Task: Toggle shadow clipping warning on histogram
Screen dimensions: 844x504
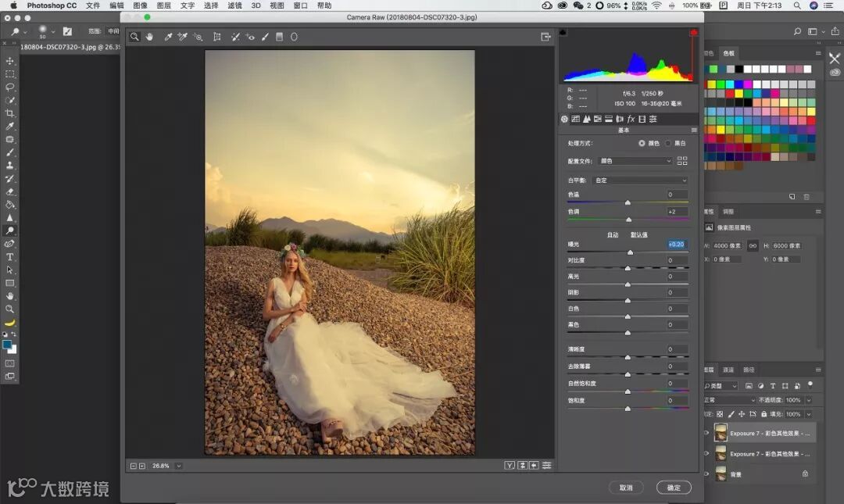Action: click(x=563, y=33)
